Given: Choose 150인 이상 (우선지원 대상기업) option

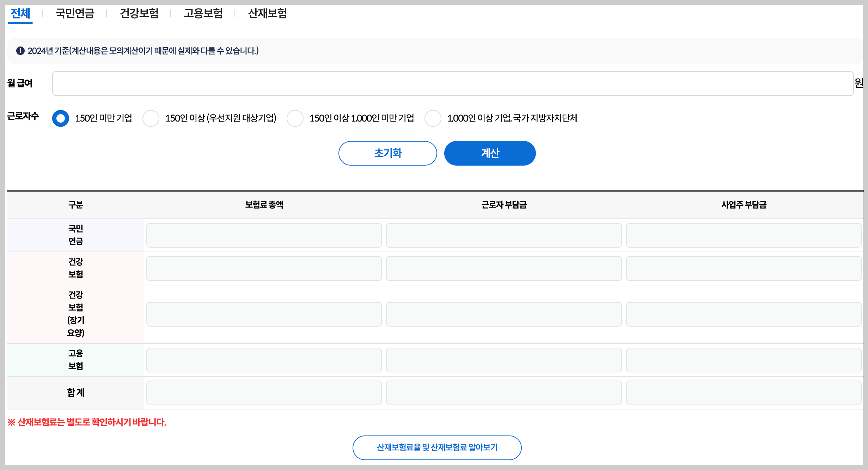Looking at the screenshot, I should [151, 119].
